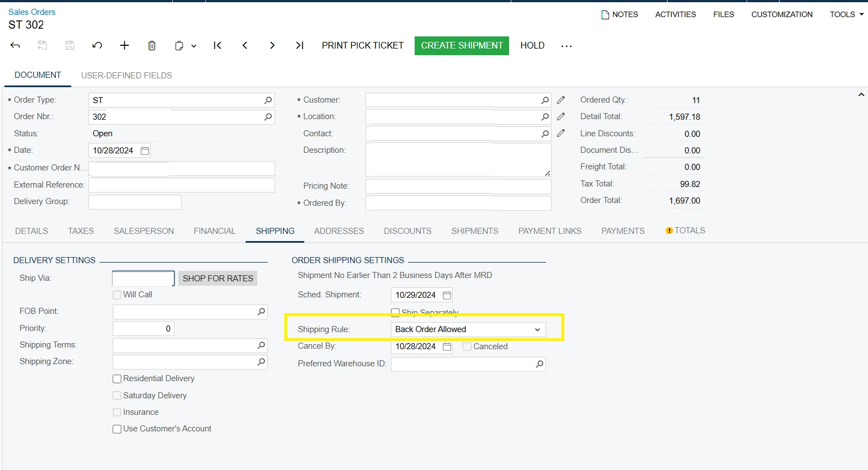Viewport: 868px width, 470px height.
Task: Open the Tools dropdown menu
Action: point(846,14)
